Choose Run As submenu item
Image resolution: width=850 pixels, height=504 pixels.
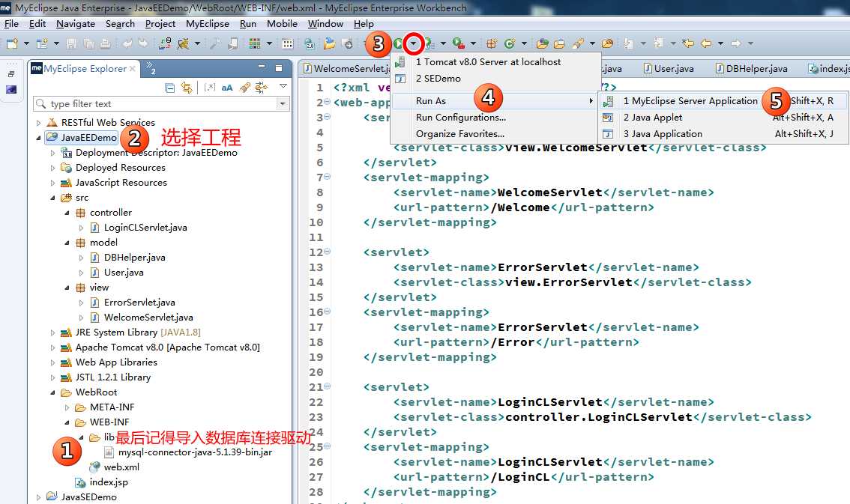point(496,100)
